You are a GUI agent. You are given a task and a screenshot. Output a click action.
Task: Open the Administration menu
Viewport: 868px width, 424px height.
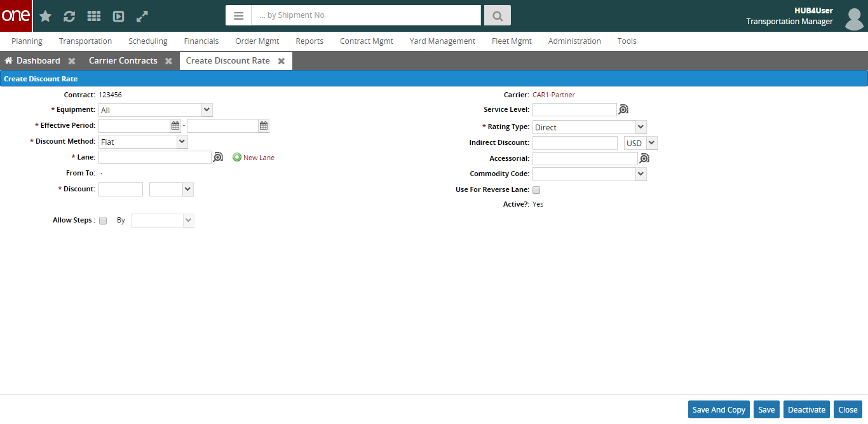(574, 41)
